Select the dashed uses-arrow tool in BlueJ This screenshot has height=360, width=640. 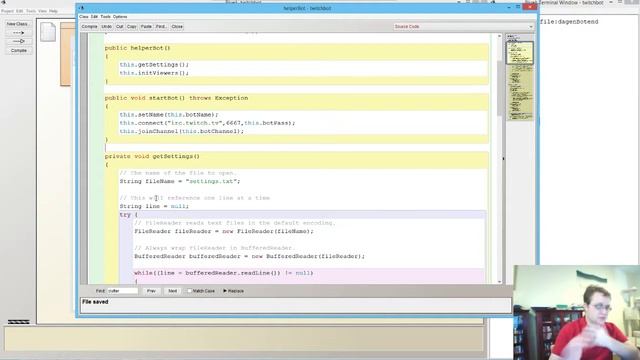18,33
